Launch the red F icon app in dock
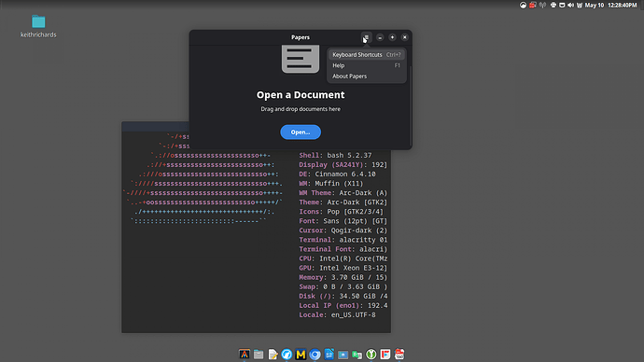The width and height of the screenshot is (644, 362). [x=385, y=355]
